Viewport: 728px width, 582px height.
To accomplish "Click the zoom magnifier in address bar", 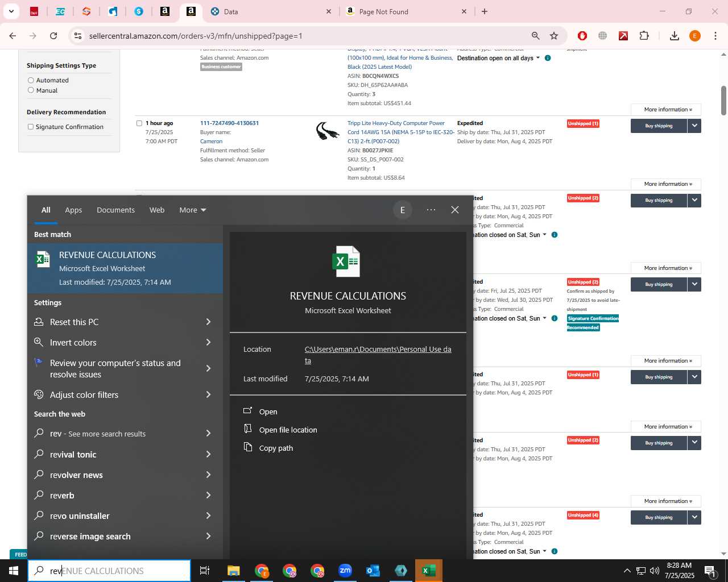I will coord(535,36).
